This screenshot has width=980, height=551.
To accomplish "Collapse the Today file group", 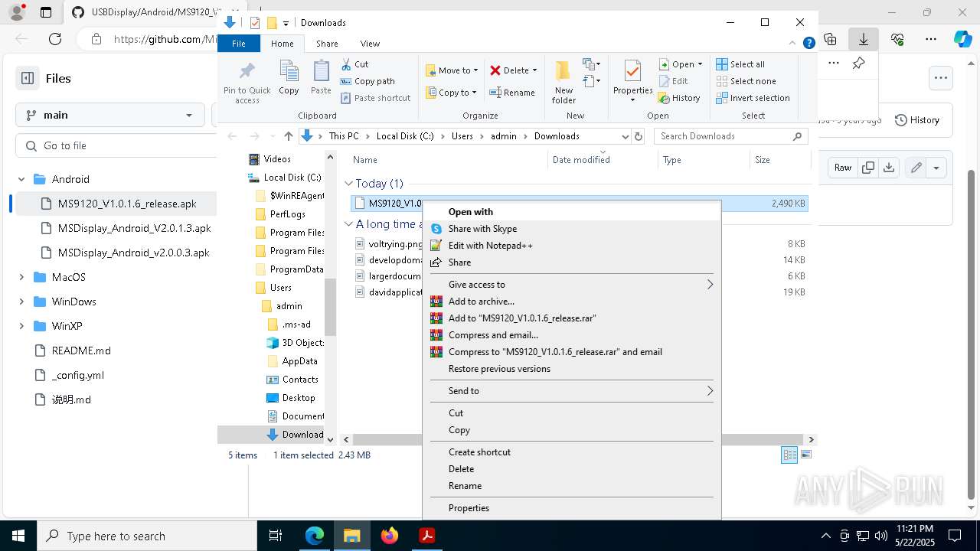I will click(x=348, y=184).
